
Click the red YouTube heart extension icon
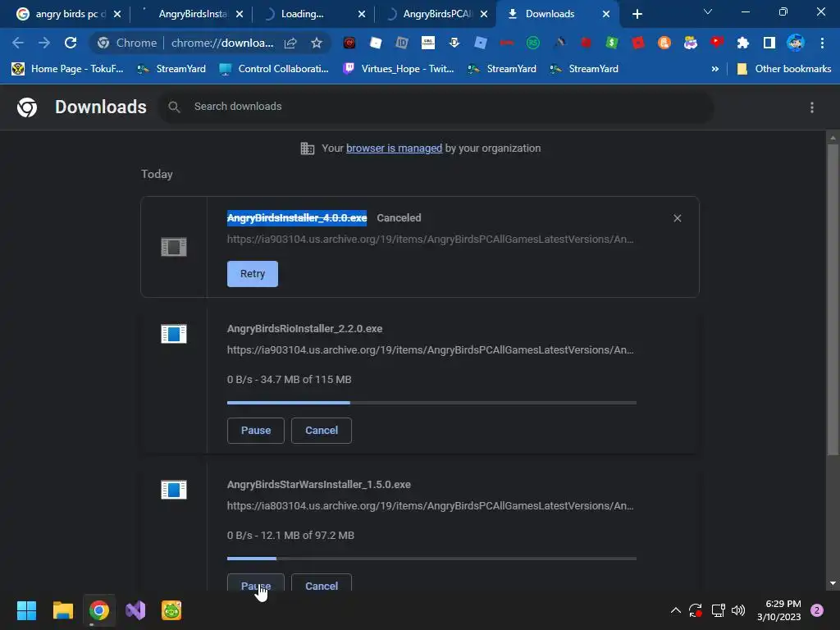[717, 43]
